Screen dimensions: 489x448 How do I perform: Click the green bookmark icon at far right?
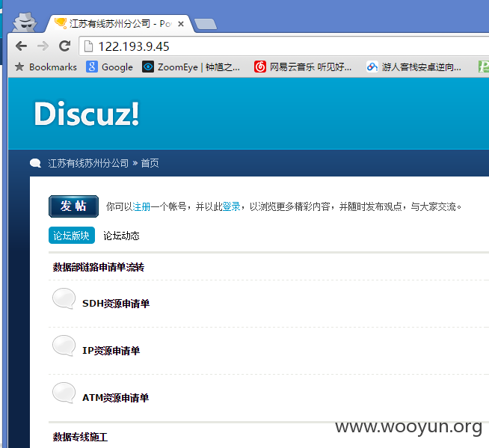click(x=484, y=67)
